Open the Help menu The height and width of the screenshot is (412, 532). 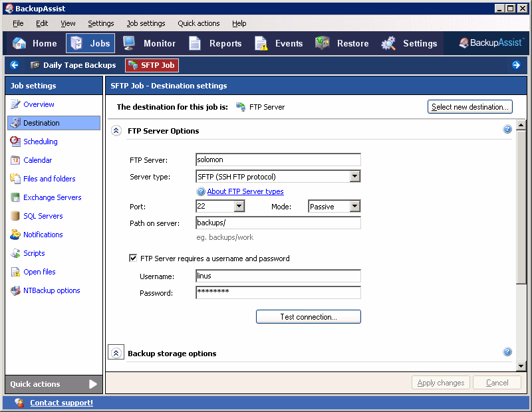tap(239, 23)
